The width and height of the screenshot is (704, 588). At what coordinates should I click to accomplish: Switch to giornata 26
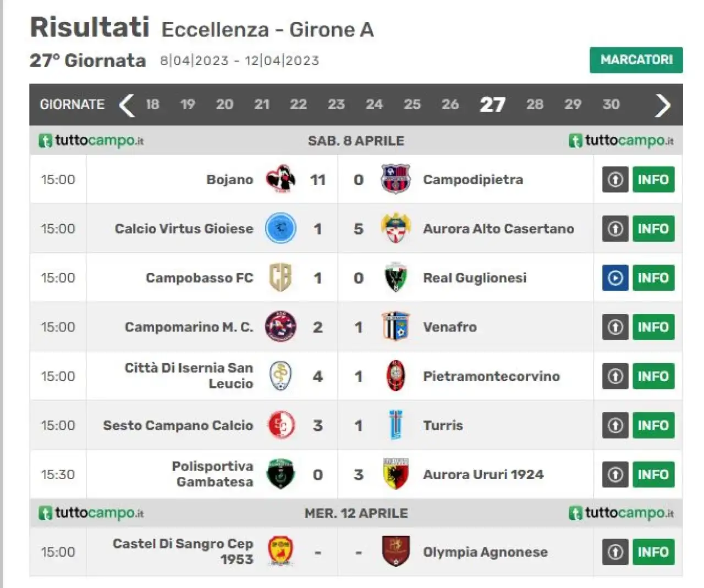click(x=450, y=104)
